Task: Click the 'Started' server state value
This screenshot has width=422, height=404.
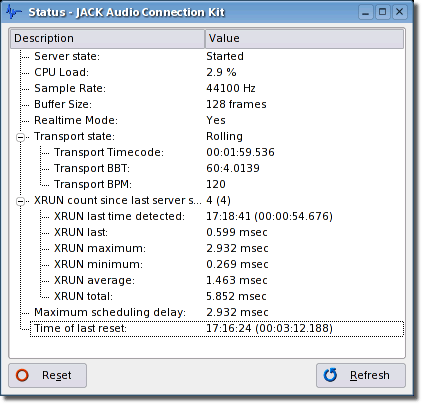Action: (225, 56)
